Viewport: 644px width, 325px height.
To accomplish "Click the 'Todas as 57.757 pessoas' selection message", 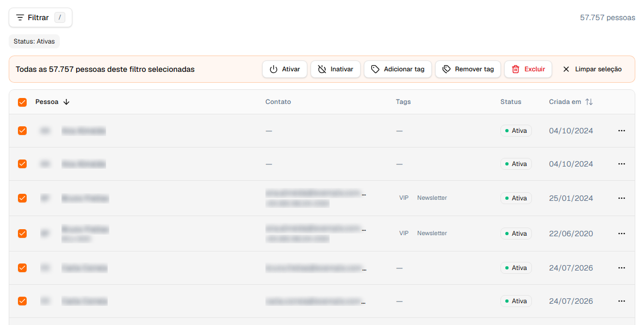I will (x=105, y=69).
